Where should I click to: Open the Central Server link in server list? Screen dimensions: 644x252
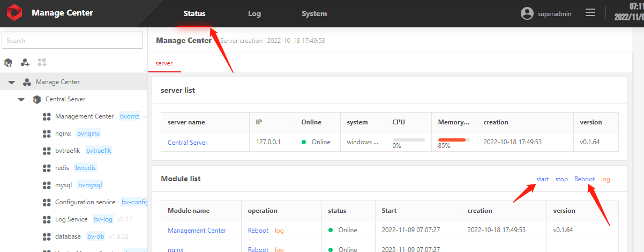click(x=188, y=143)
